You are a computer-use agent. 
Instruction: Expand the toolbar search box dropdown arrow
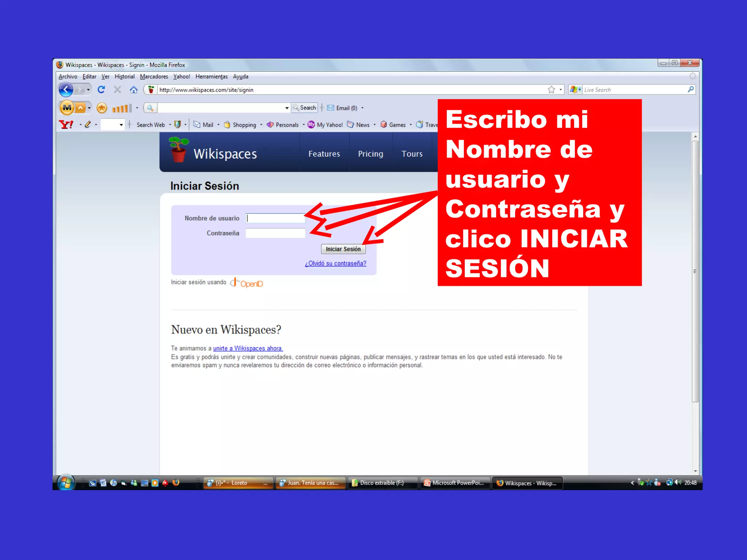tap(287, 108)
